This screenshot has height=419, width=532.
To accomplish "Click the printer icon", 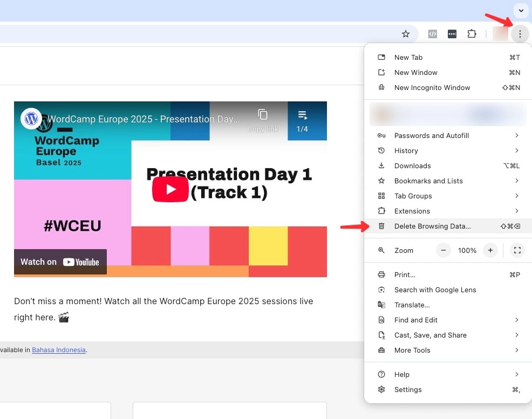I will [x=381, y=274].
